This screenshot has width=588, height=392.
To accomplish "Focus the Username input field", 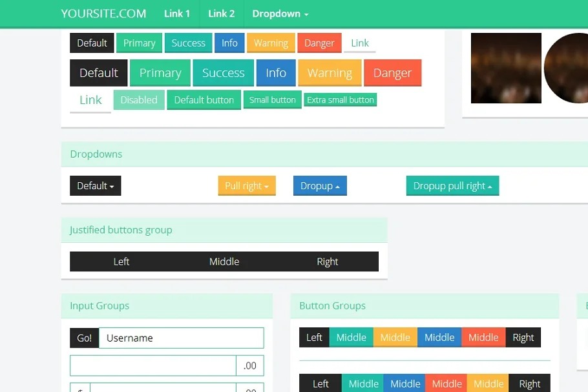I will point(181,338).
